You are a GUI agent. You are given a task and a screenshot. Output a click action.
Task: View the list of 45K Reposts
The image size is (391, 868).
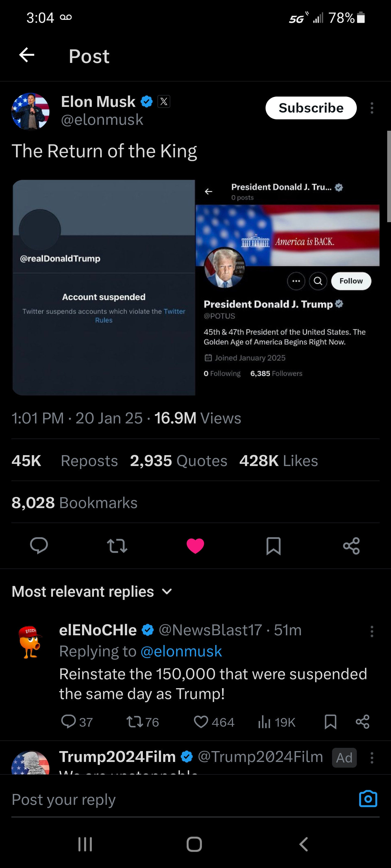click(x=65, y=461)
